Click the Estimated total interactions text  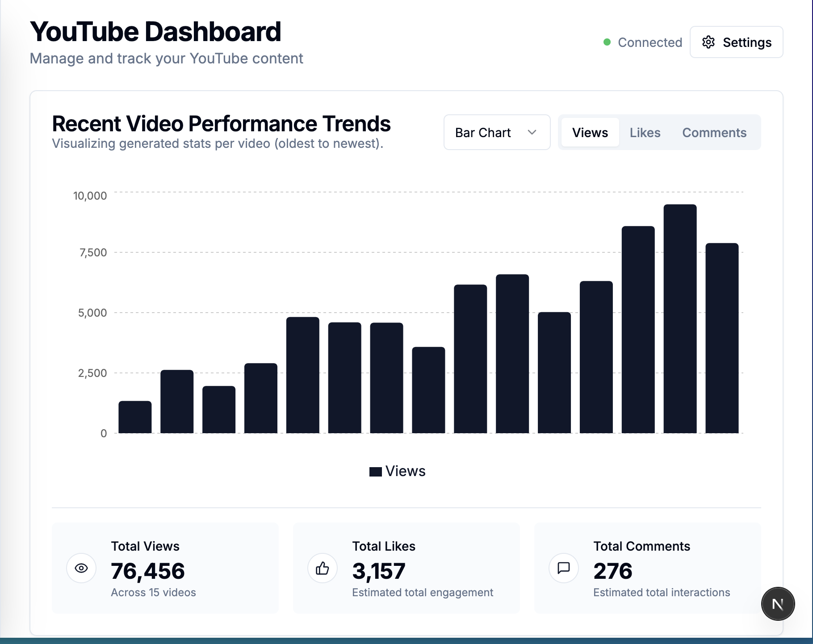click(662, 592)
